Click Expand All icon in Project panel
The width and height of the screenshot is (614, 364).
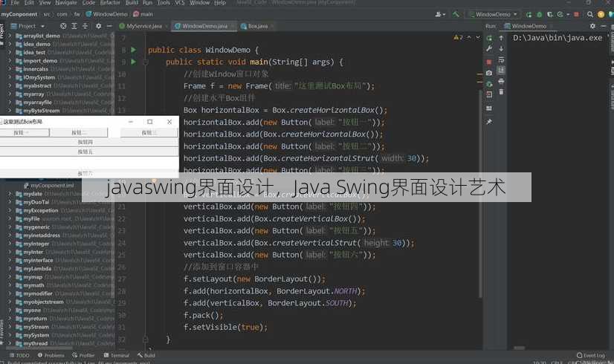point(74,26)
